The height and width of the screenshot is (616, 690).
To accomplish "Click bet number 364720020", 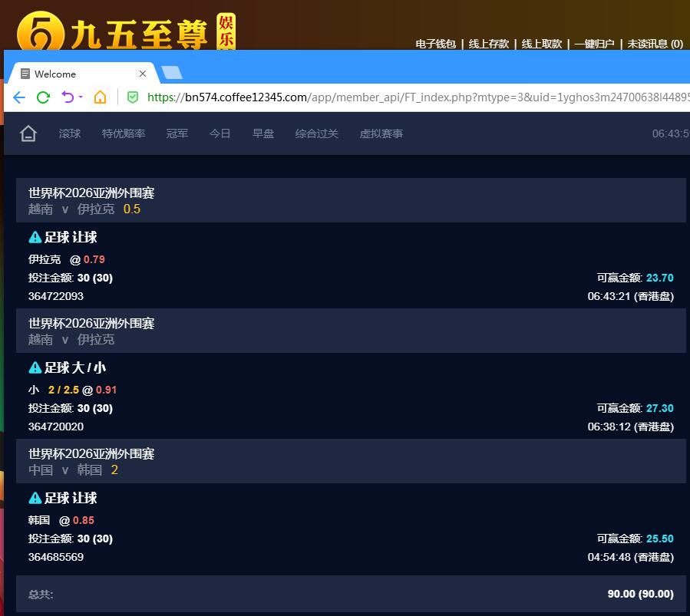I will click(x=56, y=427).
